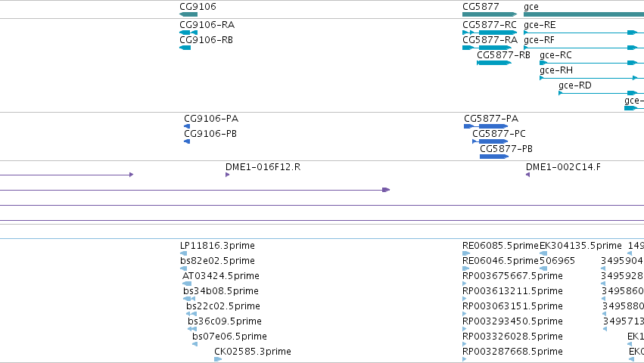Click the gce gene label
Screen dimensions: 644x363
point(531,7)
